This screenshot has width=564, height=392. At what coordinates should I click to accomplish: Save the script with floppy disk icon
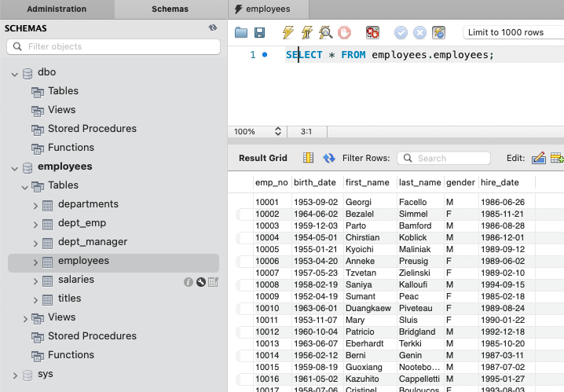point(260,33)
